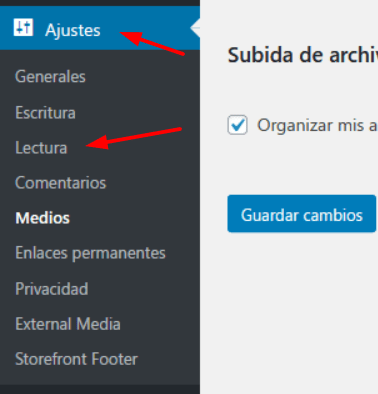Image resolution: width=378 pixels, height=394 pixels.
Task: Click the 'Subida de archi...' heading
Action: click(303, 55)
